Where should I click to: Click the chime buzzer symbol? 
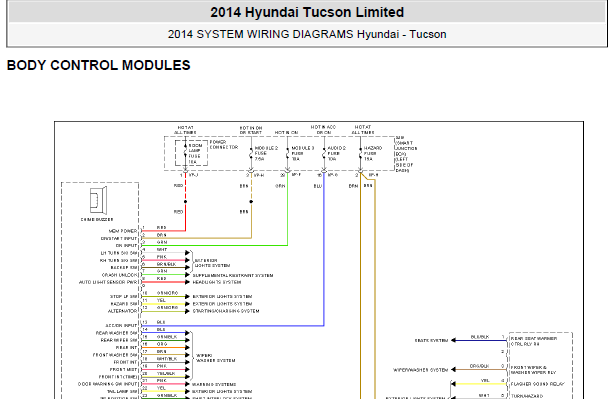point(98,200)
